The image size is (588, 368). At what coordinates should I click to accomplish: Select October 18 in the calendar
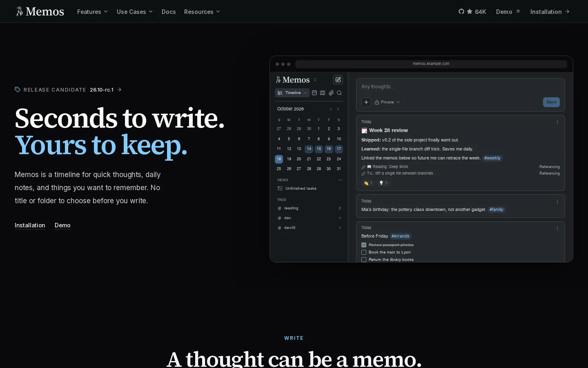[x=279, y=159]
